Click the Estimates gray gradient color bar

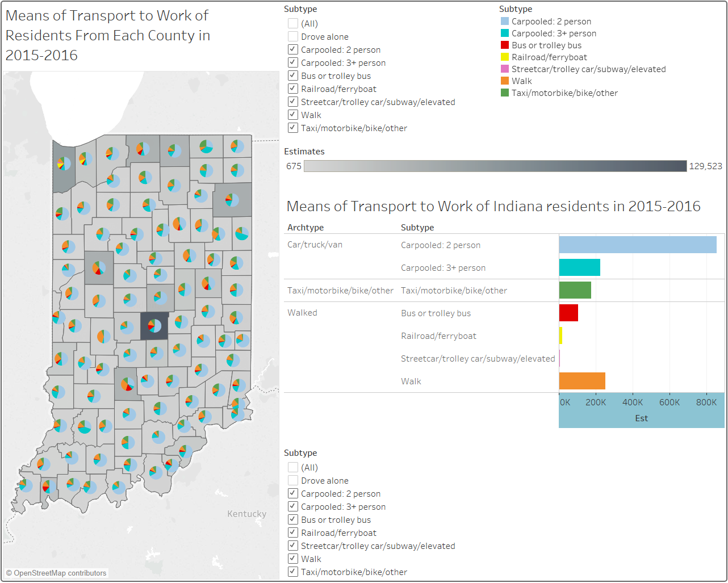(x=495, y=166)
